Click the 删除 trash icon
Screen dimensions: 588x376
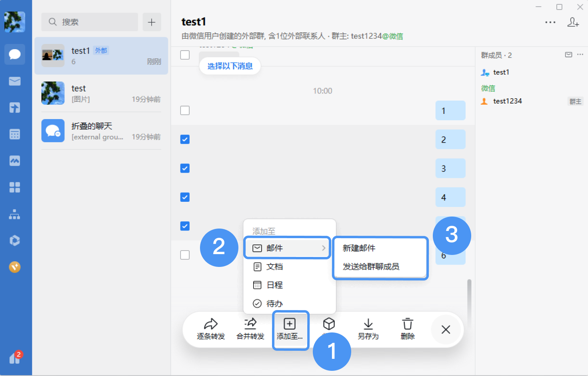click(408, 329)
